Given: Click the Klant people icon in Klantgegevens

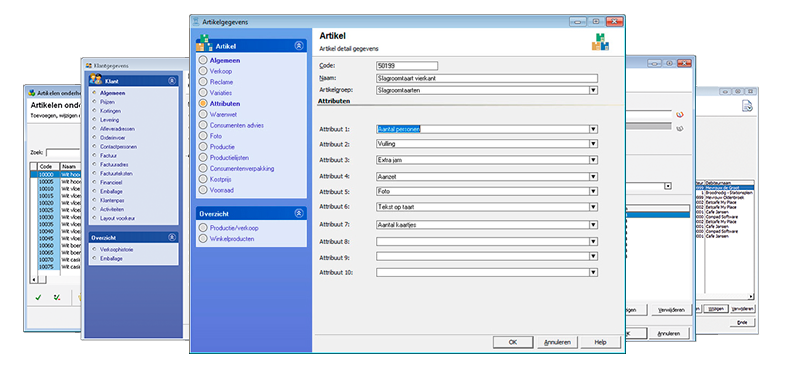Looking at the screenshot, I should (95, 79).
